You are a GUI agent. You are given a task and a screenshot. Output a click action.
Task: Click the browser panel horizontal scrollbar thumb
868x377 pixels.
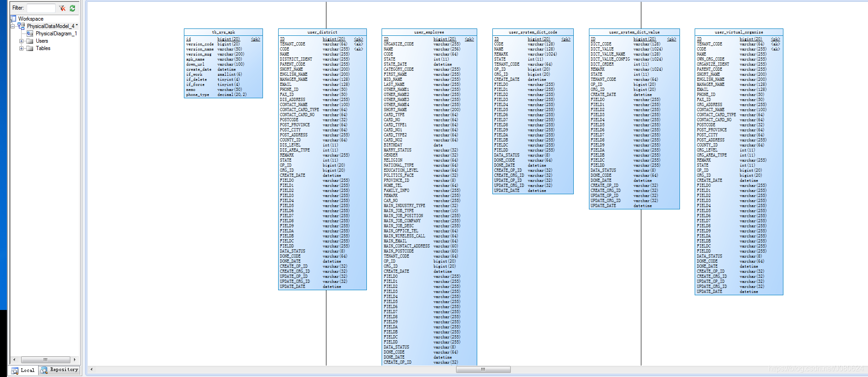pos(46,360)
